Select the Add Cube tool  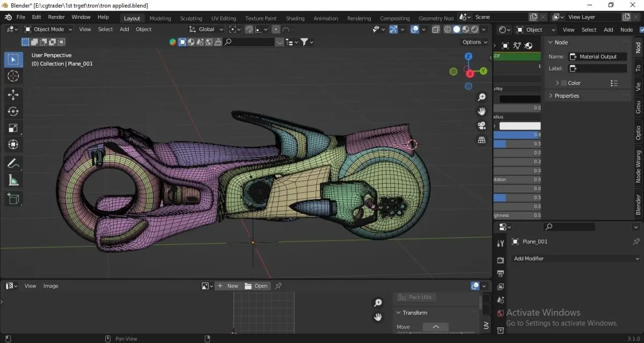point(13,199)
